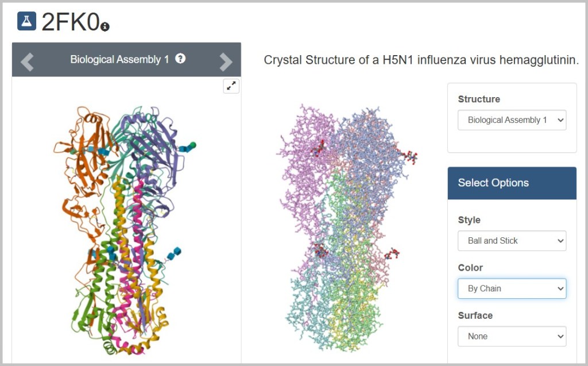Click the Crystal Structure H5N1 hemagglutinin title
This screenshot has height=366, width=588.
tap(421, 60)
